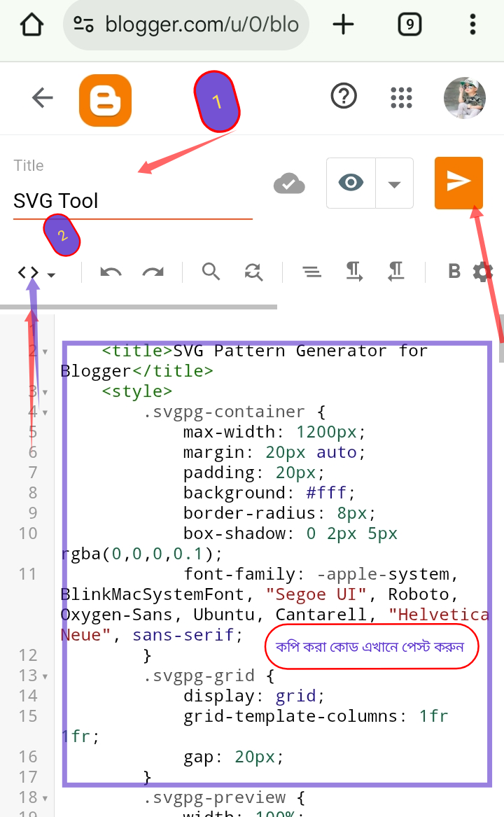The image size is (504, 817).
Task: Collapse the code fold at line 4
Action: (x=45, y=412)
